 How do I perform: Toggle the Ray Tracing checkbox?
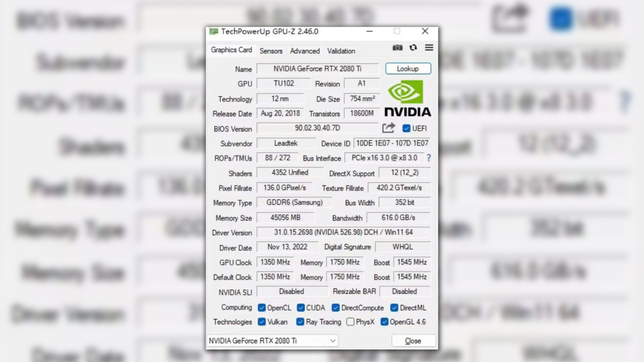pyautogui.click(x=300, y=322)
